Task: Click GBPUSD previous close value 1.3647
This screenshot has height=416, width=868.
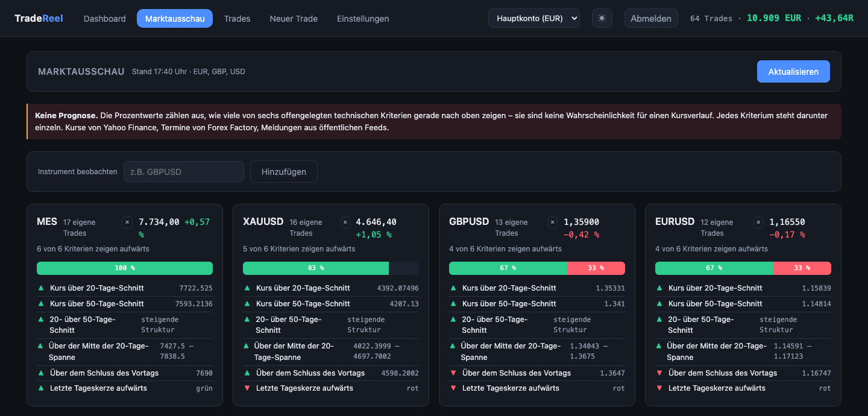Action: (612, 373)
